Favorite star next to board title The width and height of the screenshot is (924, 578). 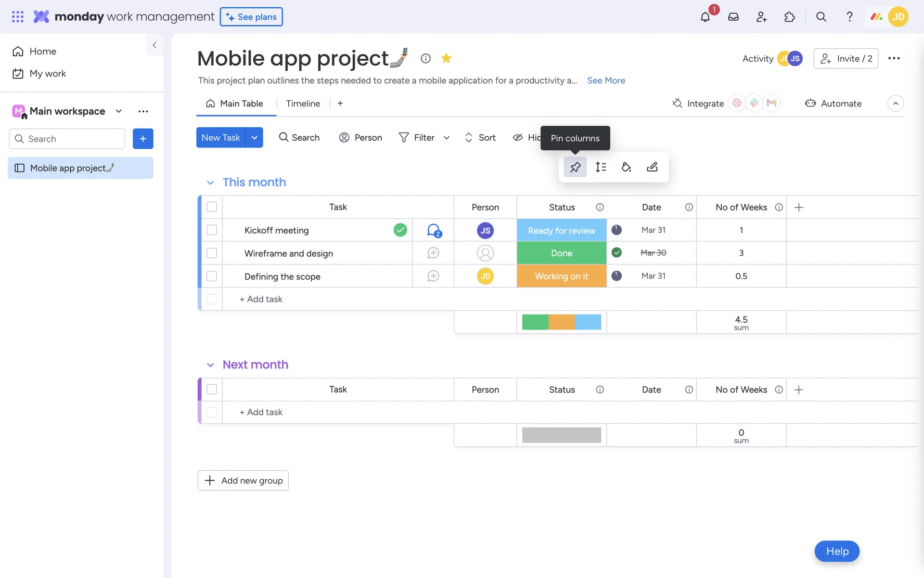(446, 58)
